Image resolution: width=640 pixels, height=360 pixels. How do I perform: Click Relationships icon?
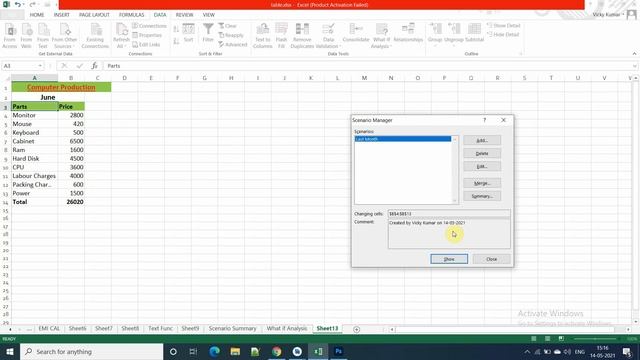tap(408, 33)
